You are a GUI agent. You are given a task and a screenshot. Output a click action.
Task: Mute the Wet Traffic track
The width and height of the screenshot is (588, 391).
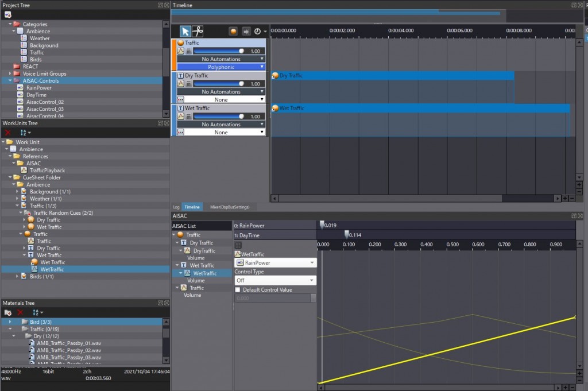coord(188,116)
